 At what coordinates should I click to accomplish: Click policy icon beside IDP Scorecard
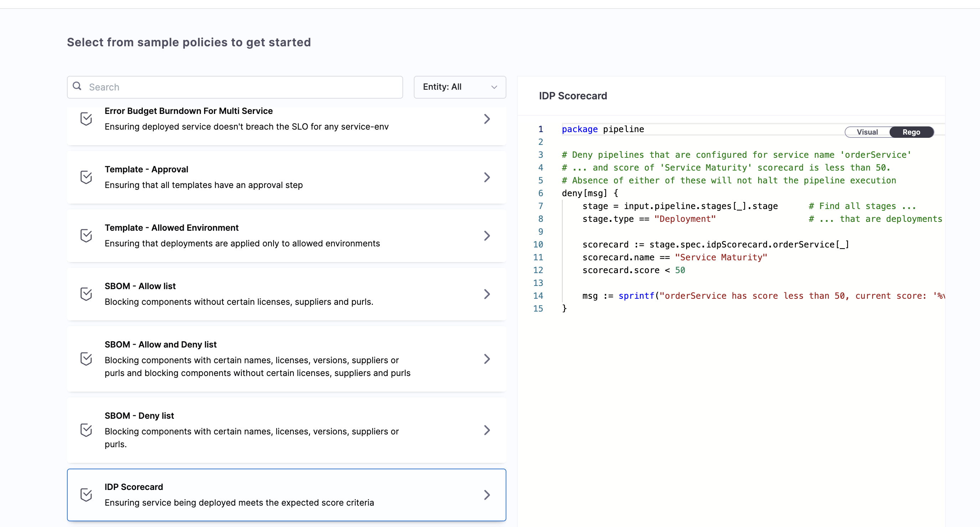pyautogui.click(x=87, y=495)
